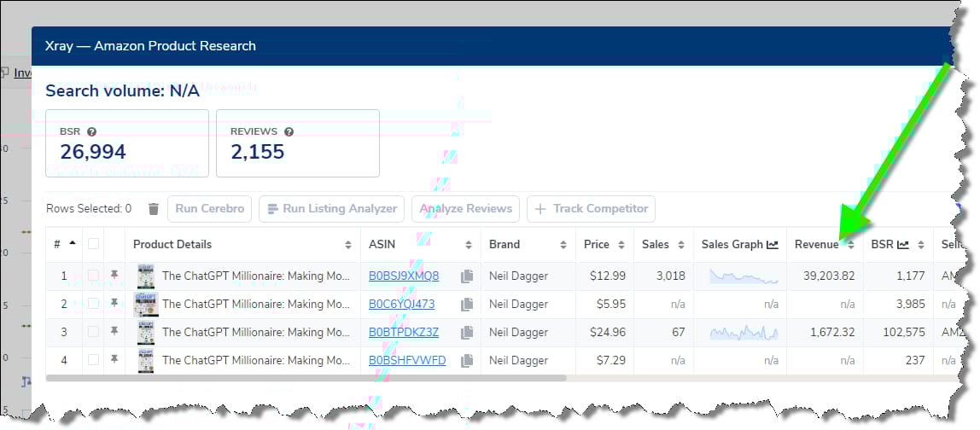
Task: Click the Run Cerebro button
Action: coord(209,209)
